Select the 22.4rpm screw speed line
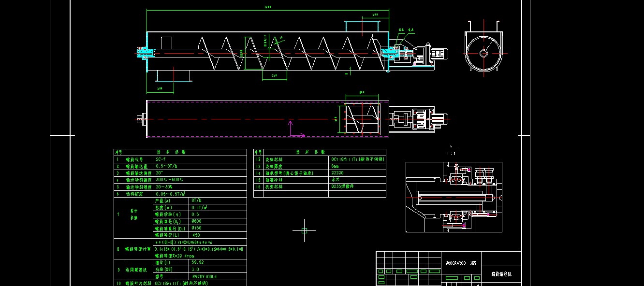This screenshot has width=644, height=286. click(x=175, y=256)
